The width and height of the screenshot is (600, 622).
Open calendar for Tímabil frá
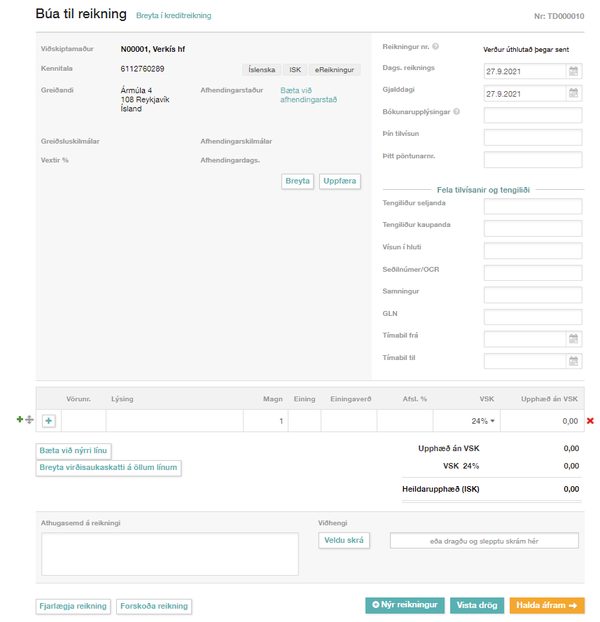(x=573, y=339)
